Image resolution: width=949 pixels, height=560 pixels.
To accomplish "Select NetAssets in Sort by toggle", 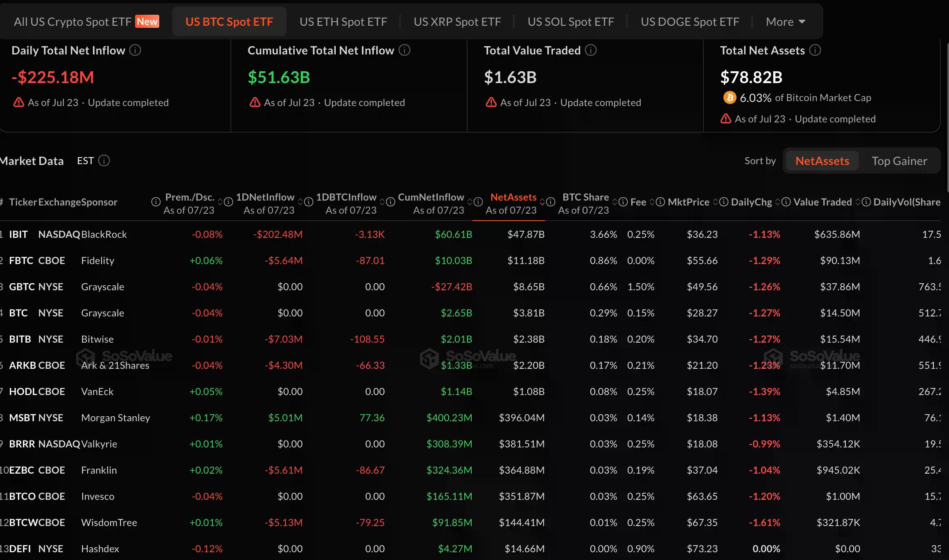I will 822,161.
